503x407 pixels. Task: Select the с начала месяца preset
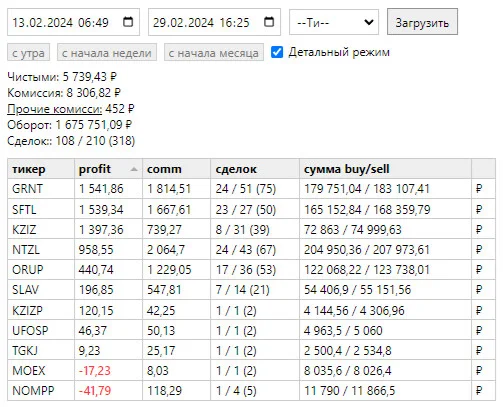click(214, 53)
